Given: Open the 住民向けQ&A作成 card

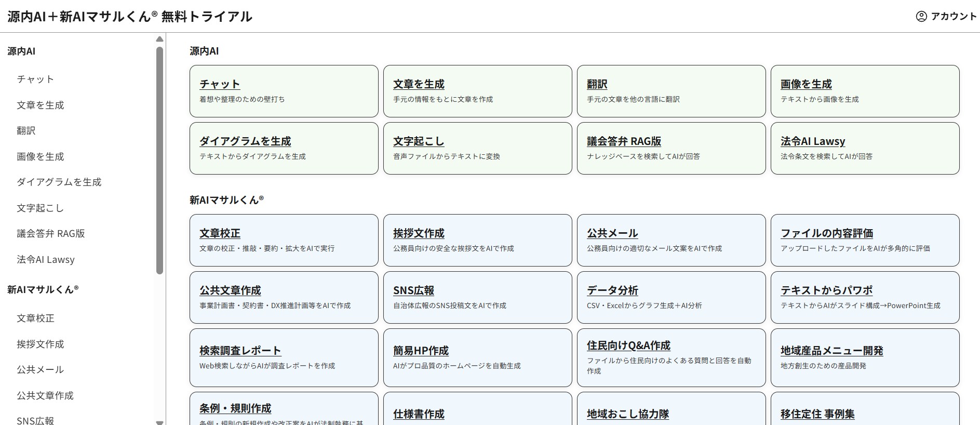Looking at the screenshot, I should pos(672,357).
